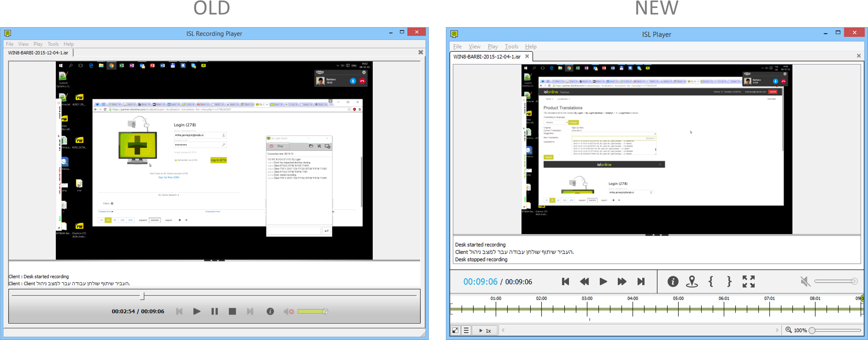The image size is (868, 340).
Task: Click the timeline scroll-right arrow
Action: 777,330
